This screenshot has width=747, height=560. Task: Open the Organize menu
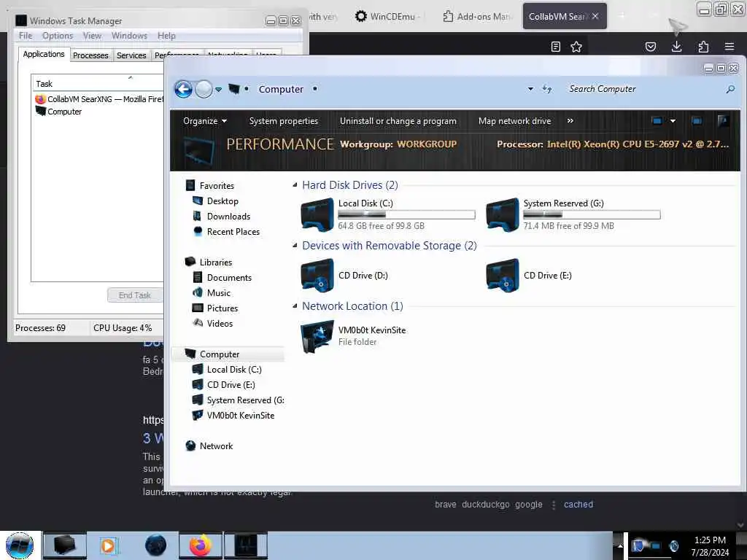click(205, 121)
